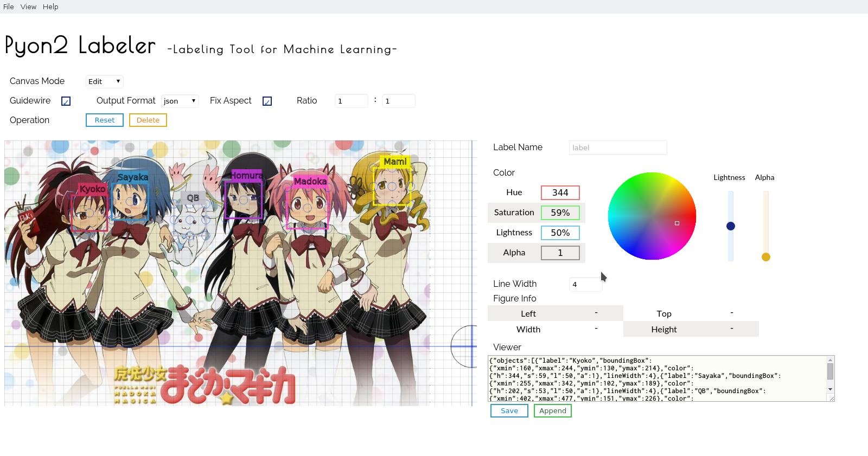The height and width of the screenshot is (456, 868).
Task: Click the Viewer scrollbar up arrow
Action: coord(830,359)
